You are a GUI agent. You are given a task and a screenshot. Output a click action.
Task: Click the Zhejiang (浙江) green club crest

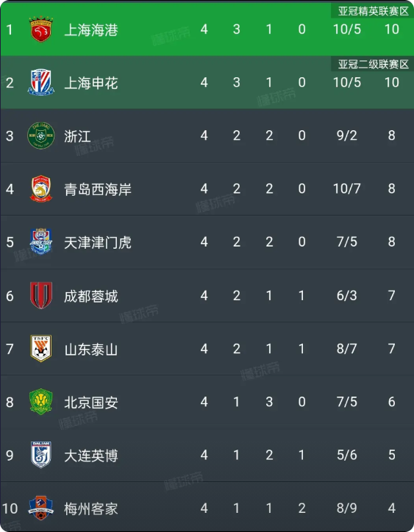click(x=40, y=135)
